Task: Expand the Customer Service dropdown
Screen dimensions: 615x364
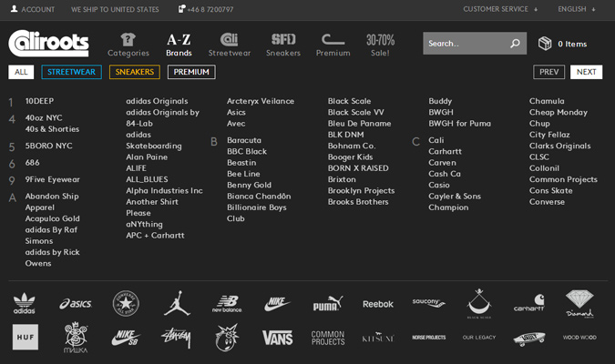Action: [x=500, y=9]
